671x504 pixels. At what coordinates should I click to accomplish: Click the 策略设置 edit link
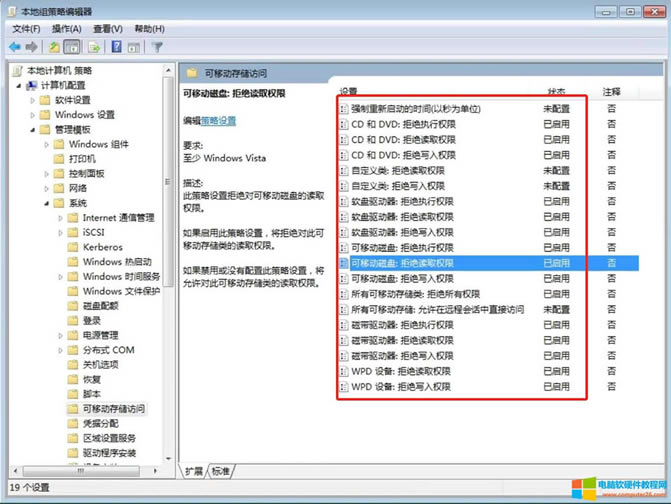click(218, 120)
